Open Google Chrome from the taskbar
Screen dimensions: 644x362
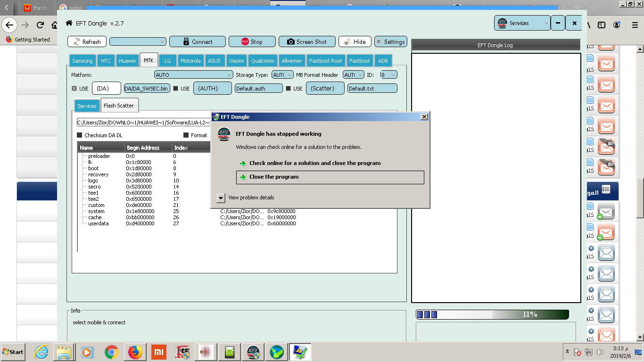[x=111, y=352]
